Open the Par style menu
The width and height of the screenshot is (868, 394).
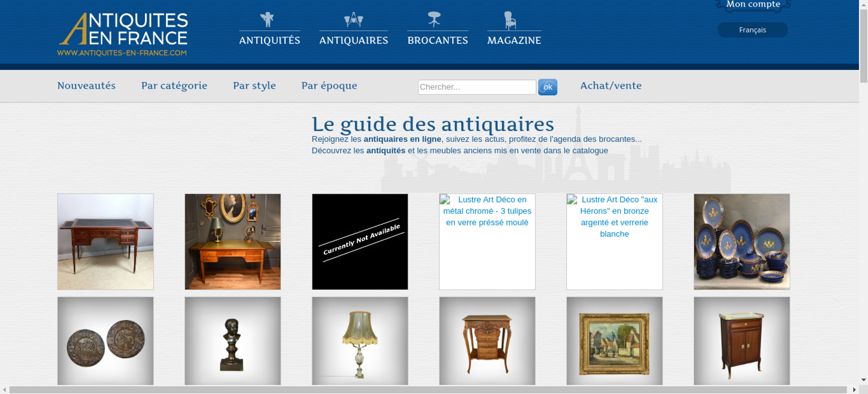pyautogui.click(x=254, y=86)
